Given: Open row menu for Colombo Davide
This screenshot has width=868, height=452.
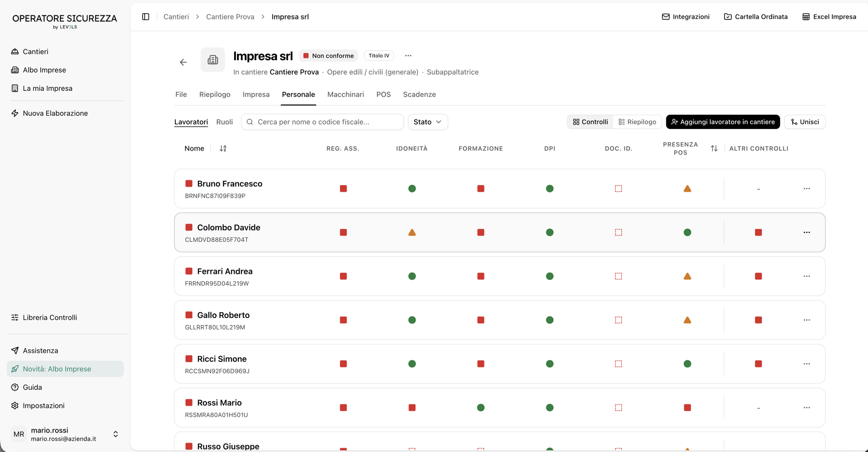Looking at the screenshot, I should click(807, 233).
